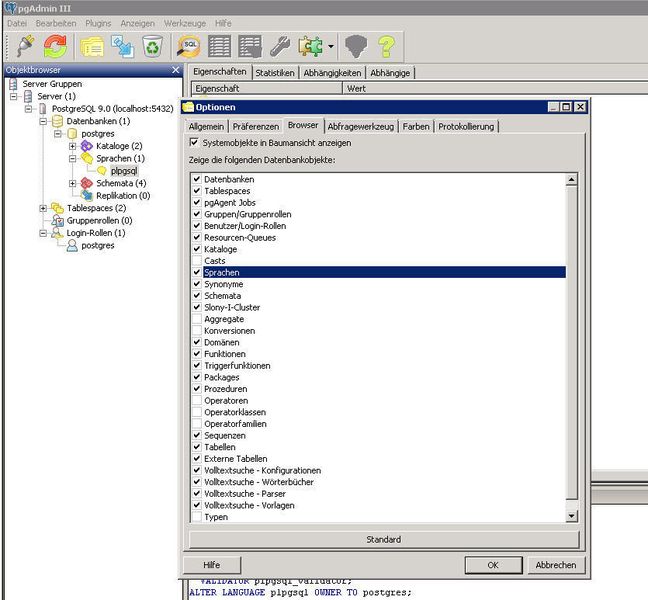The image size is (648, 600).
Task: Switch to the Farben tab
Action: click(x=416, y=126)
